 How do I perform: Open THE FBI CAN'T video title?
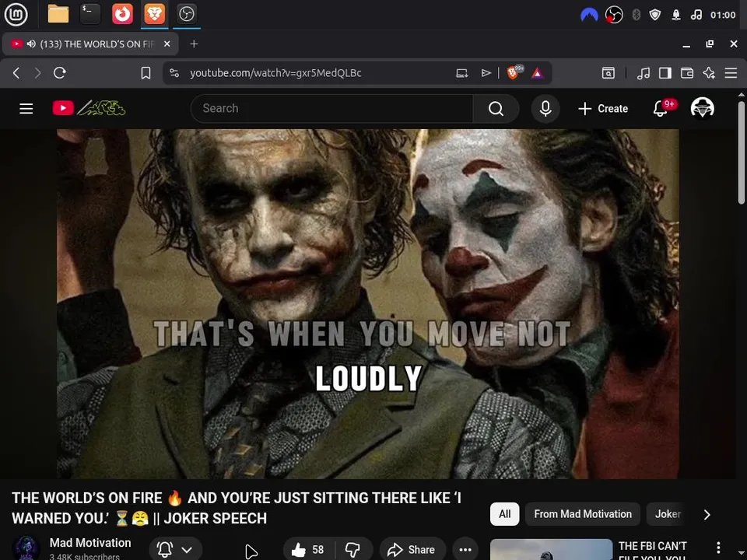(653, 550)
